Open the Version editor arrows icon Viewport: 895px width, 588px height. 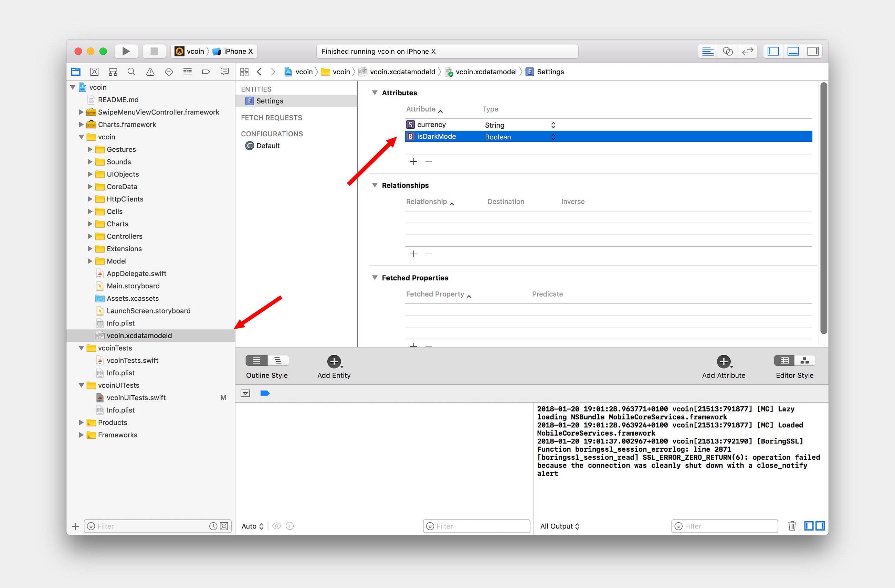[747, 51]
